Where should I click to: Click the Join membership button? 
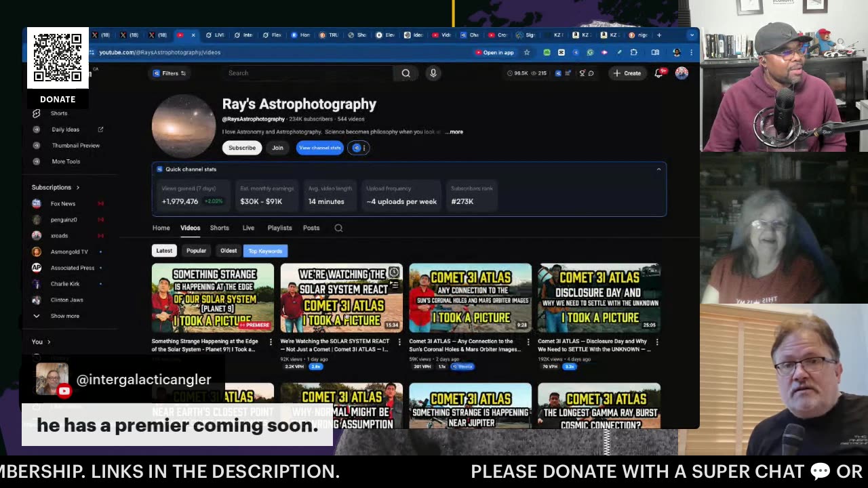coord(277,148)
